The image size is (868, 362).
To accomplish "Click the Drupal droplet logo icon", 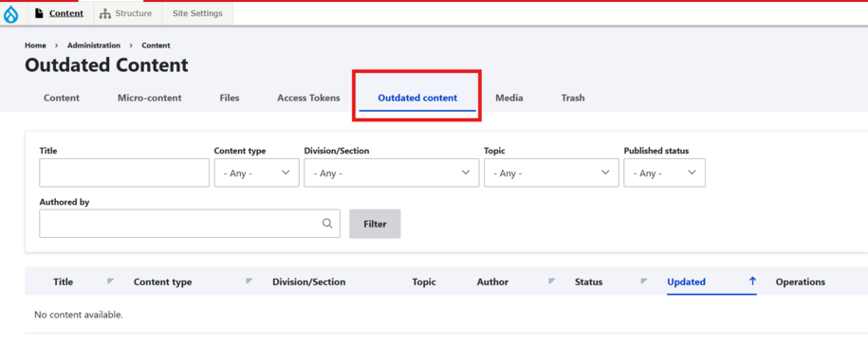I will click(x=11, y=14).
